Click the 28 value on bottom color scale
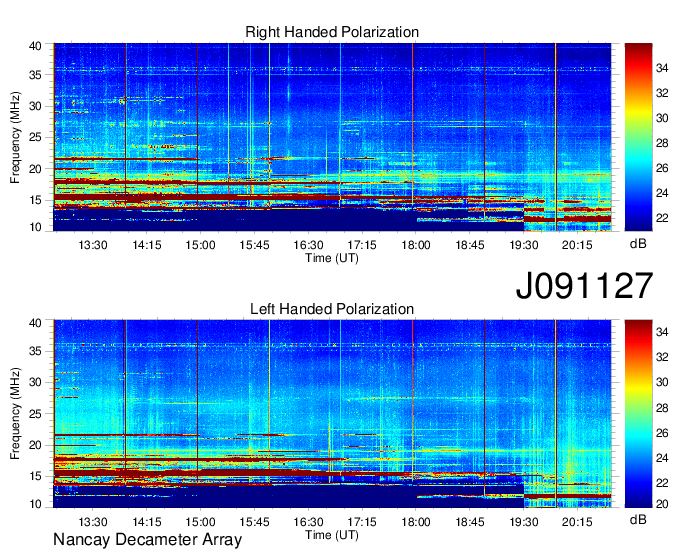This screenshot has height=552, width=680. (662, 408)
